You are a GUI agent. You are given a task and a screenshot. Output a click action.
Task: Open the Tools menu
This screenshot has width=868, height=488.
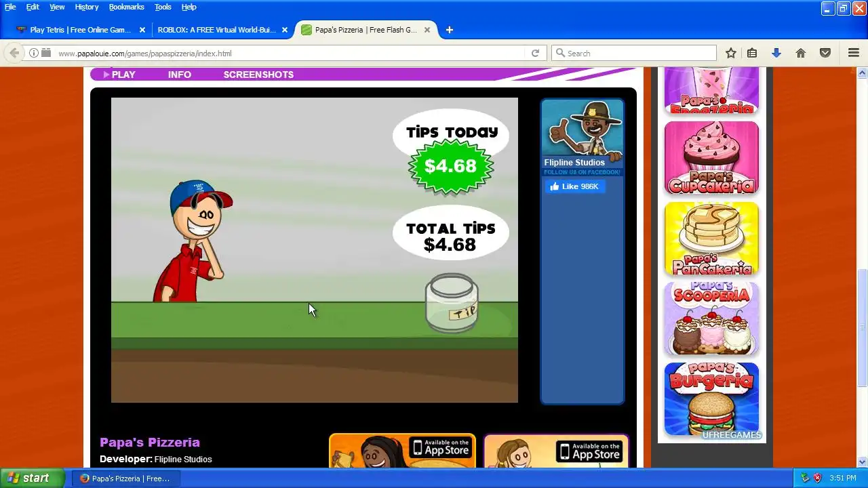tap(163, 7)
